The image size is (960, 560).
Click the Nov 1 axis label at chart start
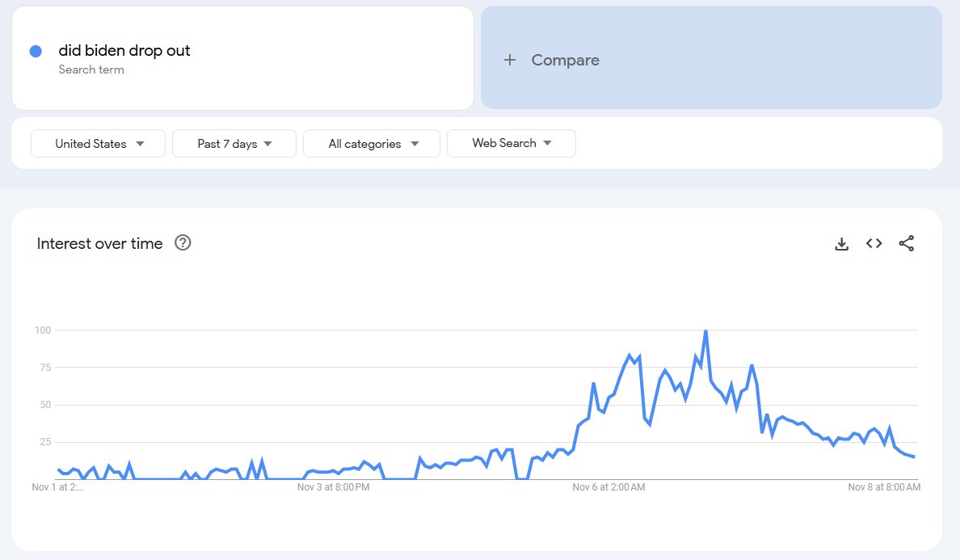(x=57, y=487)
